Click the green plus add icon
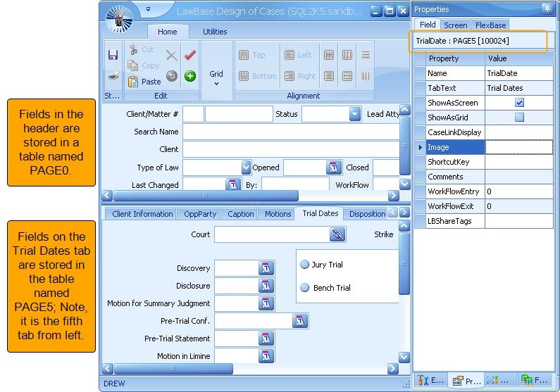 point(190,76)
